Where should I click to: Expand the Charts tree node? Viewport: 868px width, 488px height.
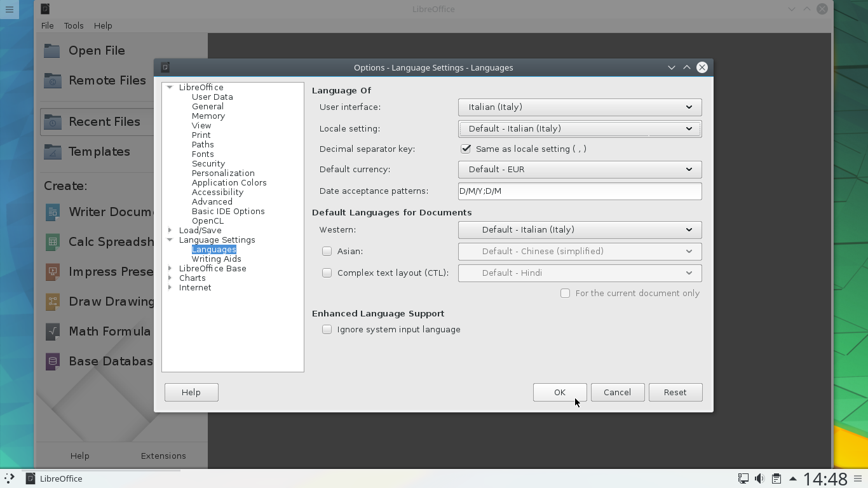tap(170, 278)
